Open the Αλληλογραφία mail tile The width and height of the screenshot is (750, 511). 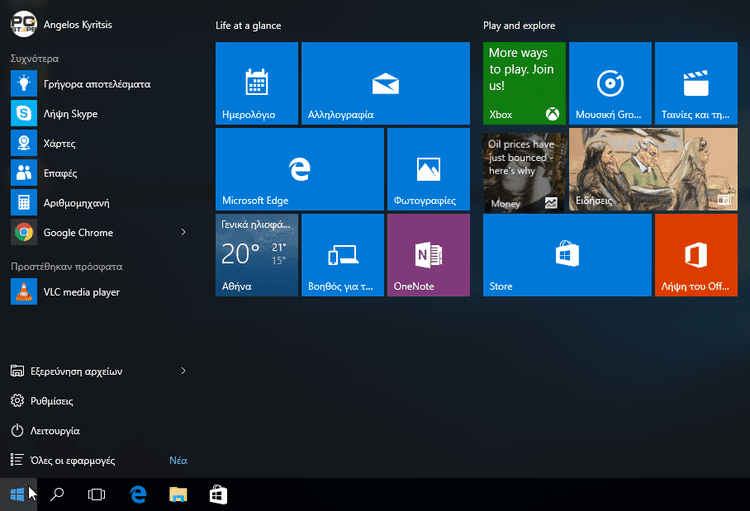tap(386, 83)
